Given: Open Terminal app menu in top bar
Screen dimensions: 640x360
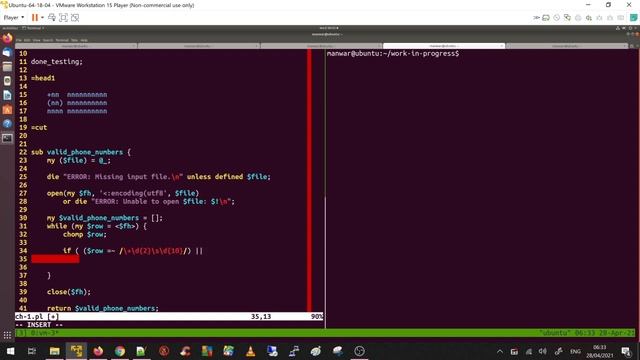Looking at the screenshot, I should [33, 28].
